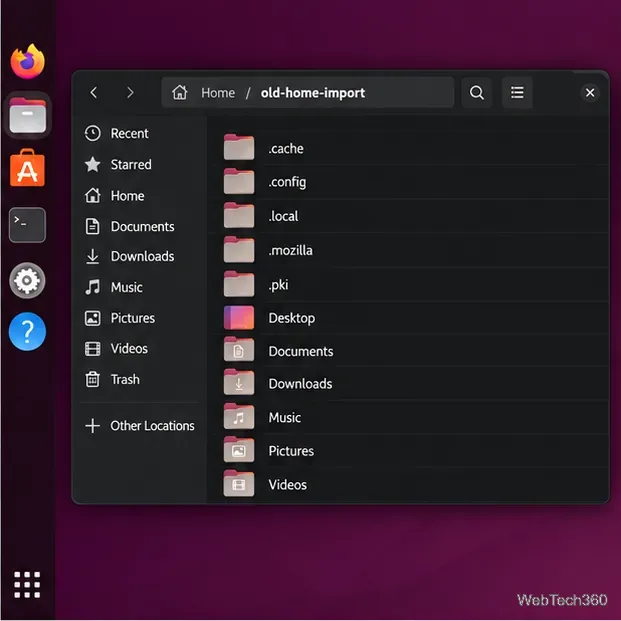The image size is (621, 621).
Task: Click the .mozilla folder icon
Action: tap(239, 250)
